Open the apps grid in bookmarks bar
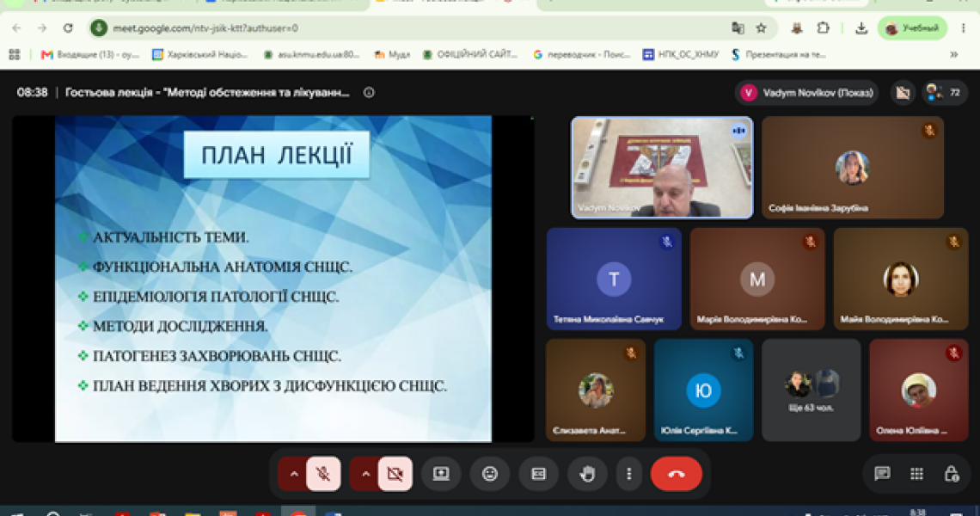 pyautogui.click(x=15, y=55)
